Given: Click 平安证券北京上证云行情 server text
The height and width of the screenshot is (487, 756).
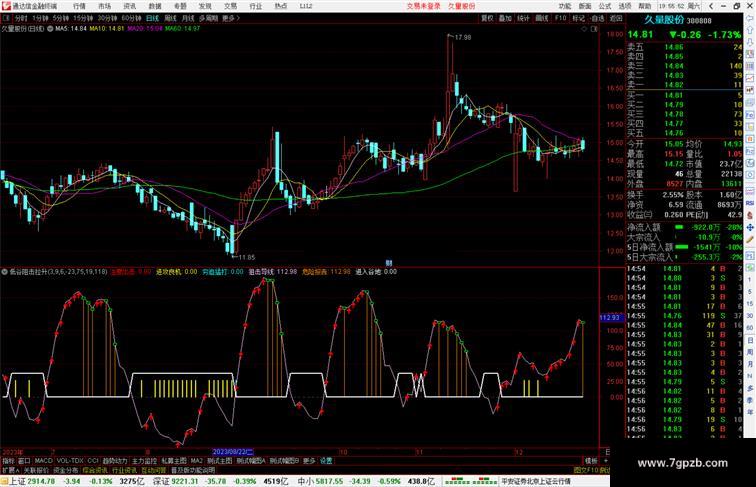Looking at the screenshot, I should click(536, 481).
